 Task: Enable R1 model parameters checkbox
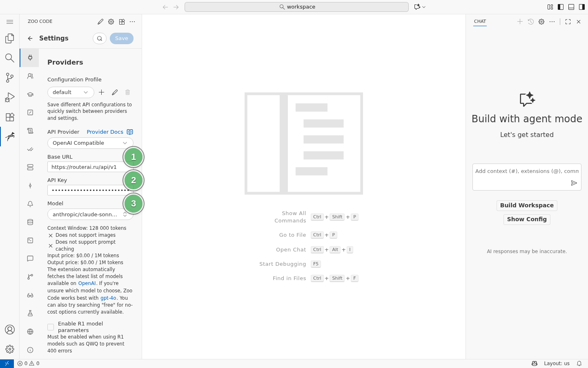51,327
